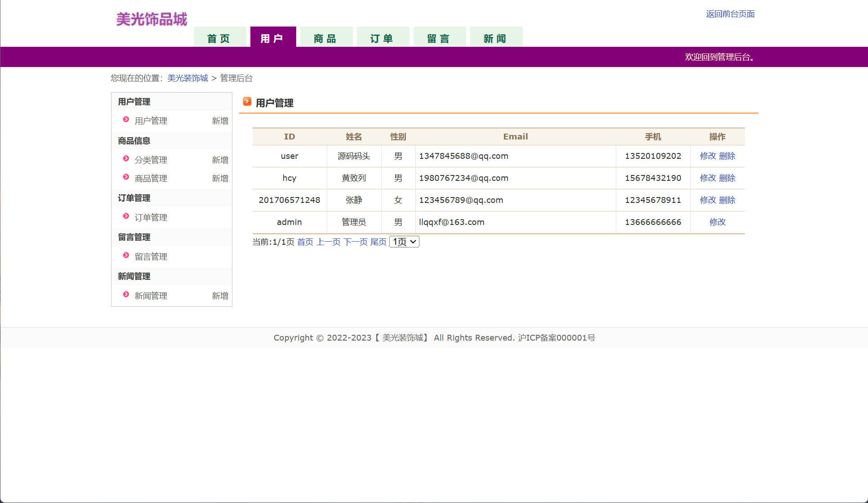The image size is (868, 503).
Task: Click the 尾页 pagination link
Action: 378,242
